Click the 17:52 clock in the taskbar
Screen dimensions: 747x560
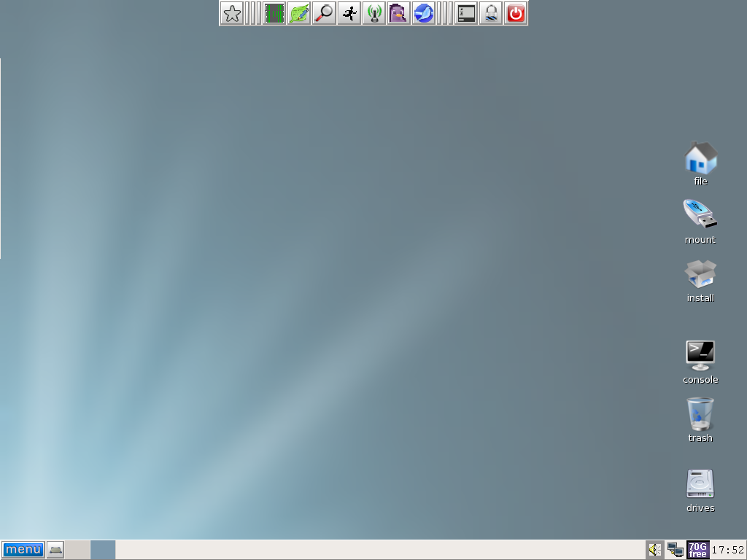727,551
